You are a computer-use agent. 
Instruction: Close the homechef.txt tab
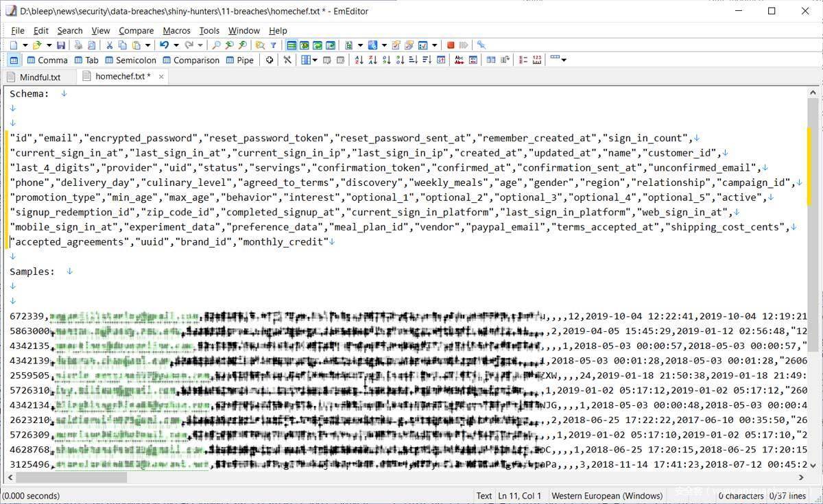161,77
